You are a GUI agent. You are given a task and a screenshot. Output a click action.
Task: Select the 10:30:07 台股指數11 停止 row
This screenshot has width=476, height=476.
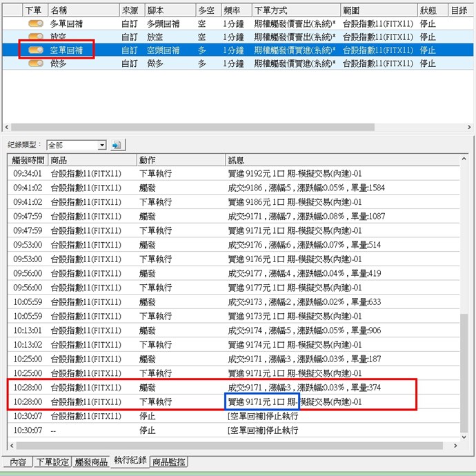coord(233,416)
